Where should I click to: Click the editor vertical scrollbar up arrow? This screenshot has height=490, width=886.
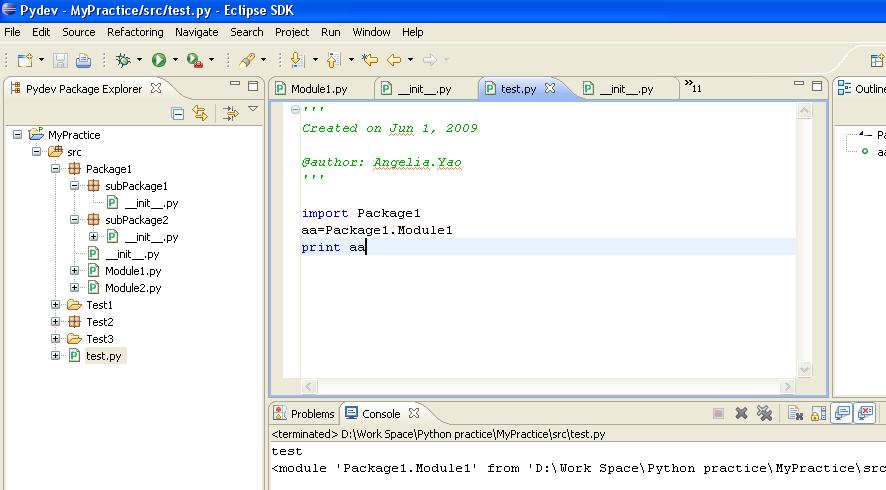click(805, 111)
